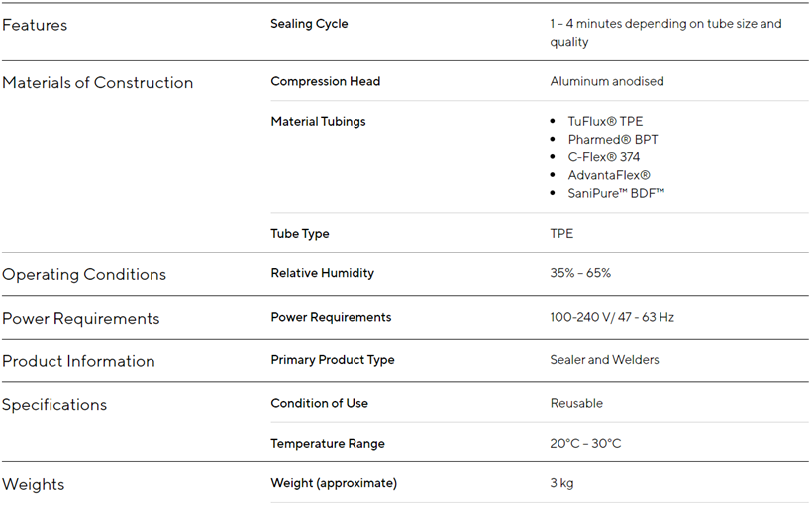
Task: Click the Material Tubings label
Action: tap(318, 122)
